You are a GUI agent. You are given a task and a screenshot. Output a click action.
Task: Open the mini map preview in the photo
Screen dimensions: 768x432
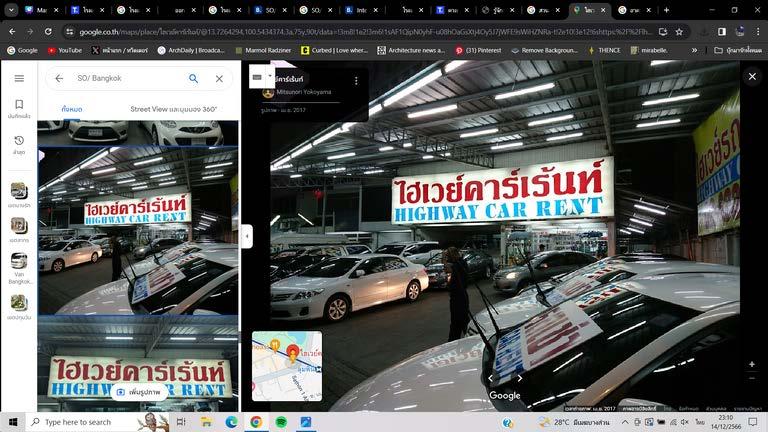point(287,366)
